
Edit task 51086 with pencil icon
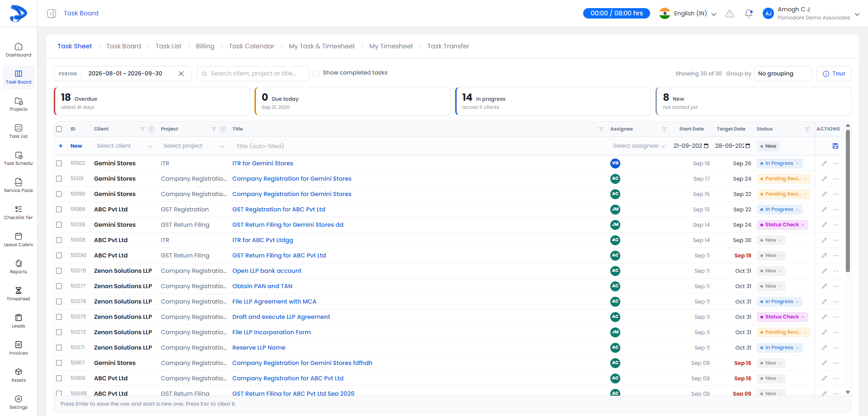824,210
